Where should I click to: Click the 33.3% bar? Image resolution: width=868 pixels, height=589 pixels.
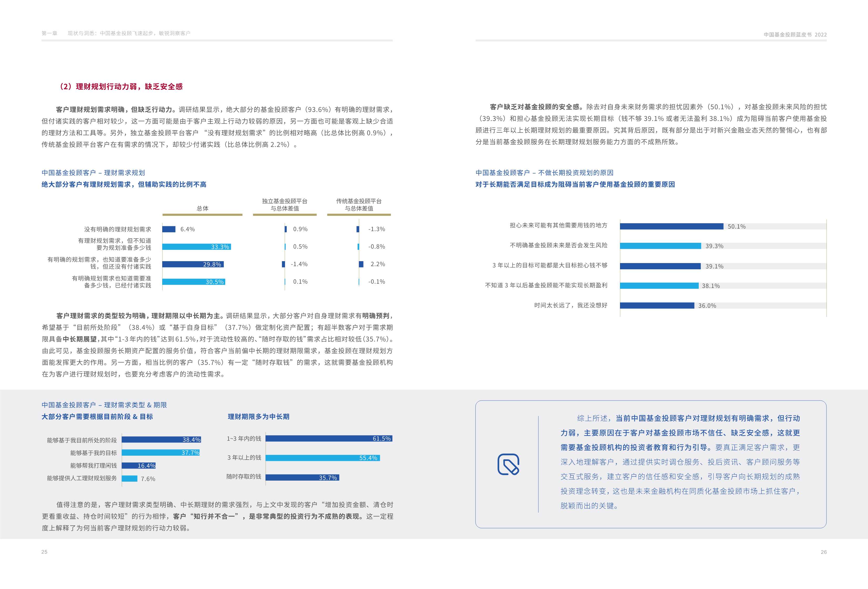coord(196,247)
